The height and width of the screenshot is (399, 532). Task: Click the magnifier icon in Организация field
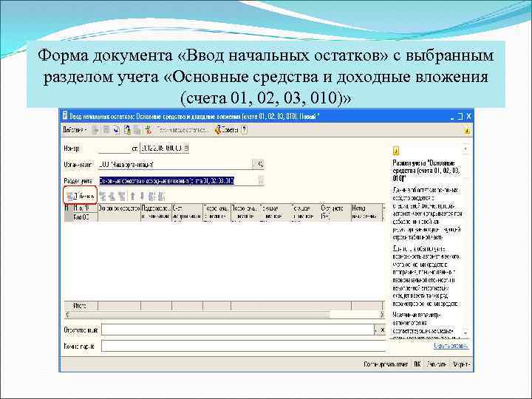click(259, 165)
